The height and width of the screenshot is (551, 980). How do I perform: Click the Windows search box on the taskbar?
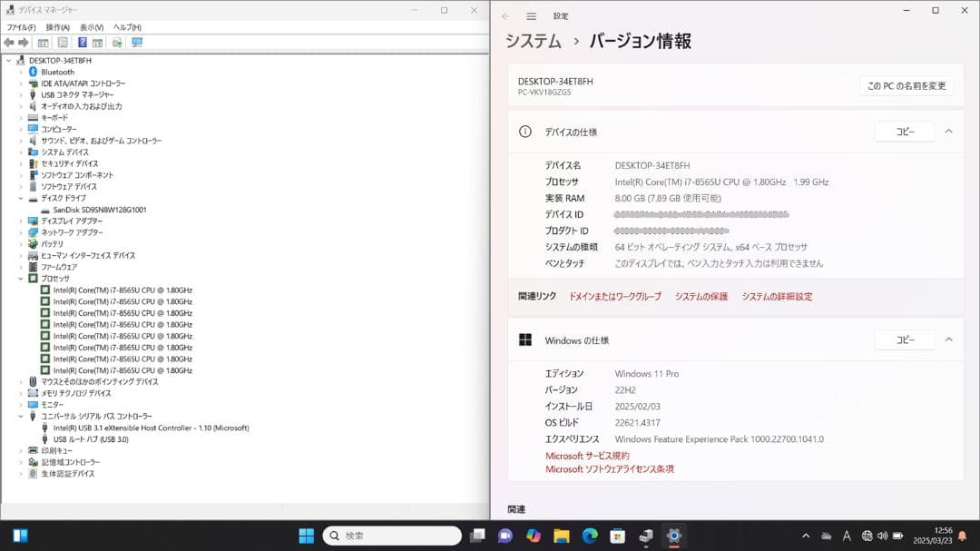pos(390,536)
